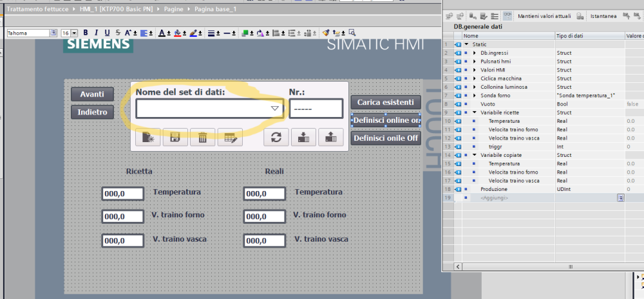Collapse the Variabile ricette struct
The image size is (644, 299).
tap(475, 112)
